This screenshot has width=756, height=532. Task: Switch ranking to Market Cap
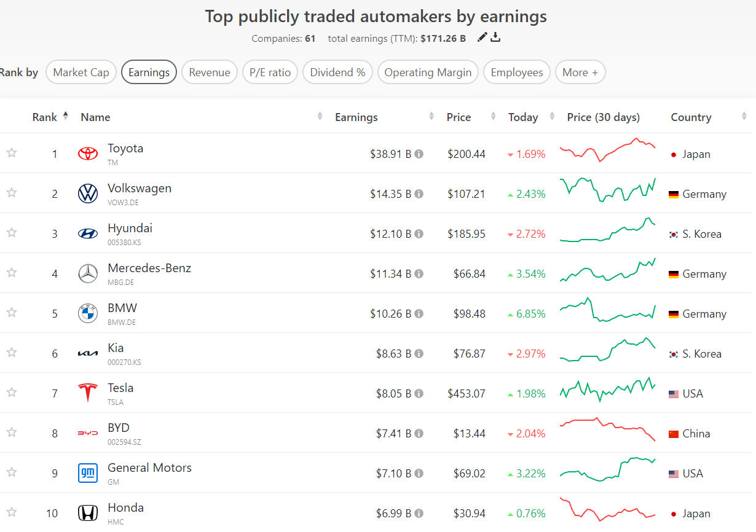(x=81, y=72)
